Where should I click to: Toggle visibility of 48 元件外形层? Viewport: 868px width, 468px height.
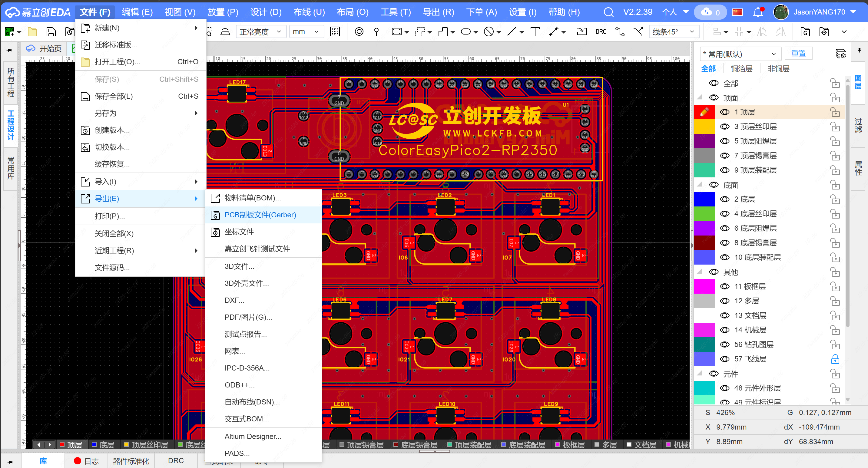[x=724, y=388]
